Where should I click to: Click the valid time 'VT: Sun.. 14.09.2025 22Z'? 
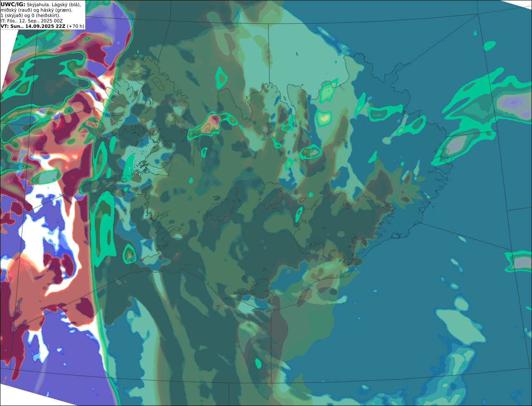coord(33,26)
